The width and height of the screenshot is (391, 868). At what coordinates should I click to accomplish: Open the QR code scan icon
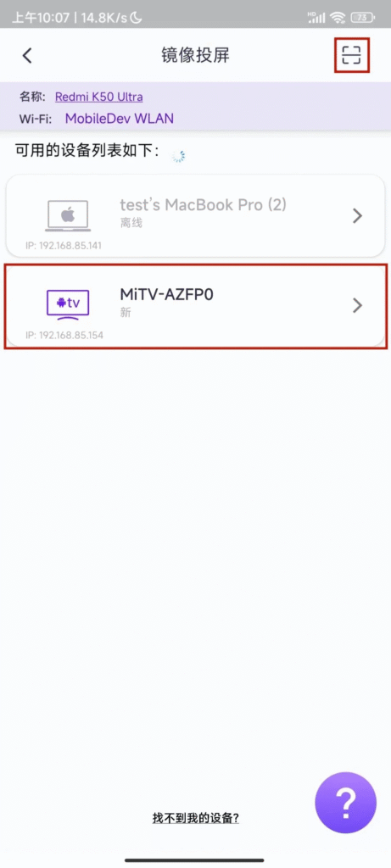pos(351,55)
